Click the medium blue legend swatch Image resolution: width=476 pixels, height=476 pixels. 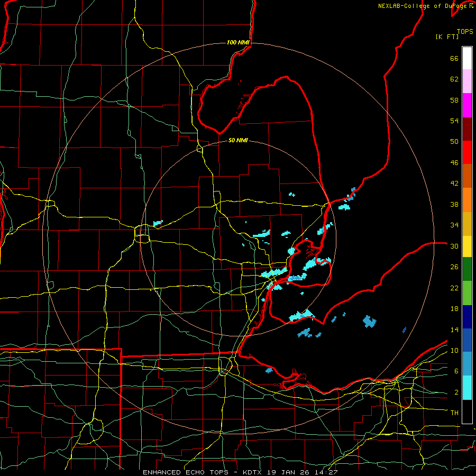coord(467,340)
